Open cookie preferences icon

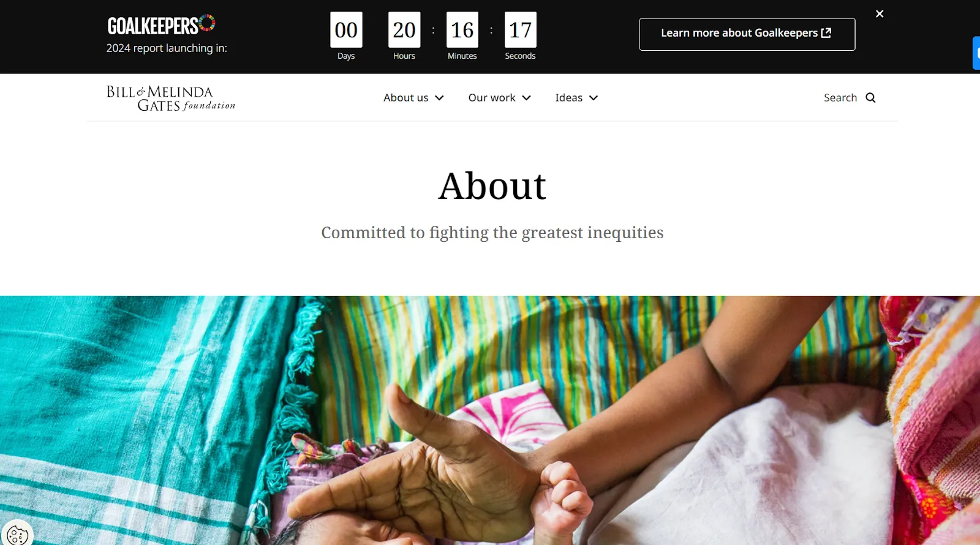(x=17, y=535)
